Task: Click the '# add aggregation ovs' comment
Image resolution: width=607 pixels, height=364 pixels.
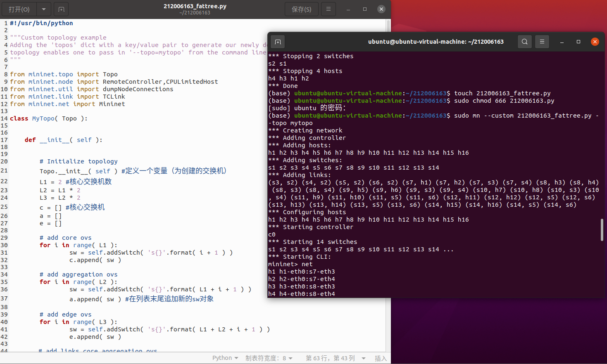Action: (79, 274)
